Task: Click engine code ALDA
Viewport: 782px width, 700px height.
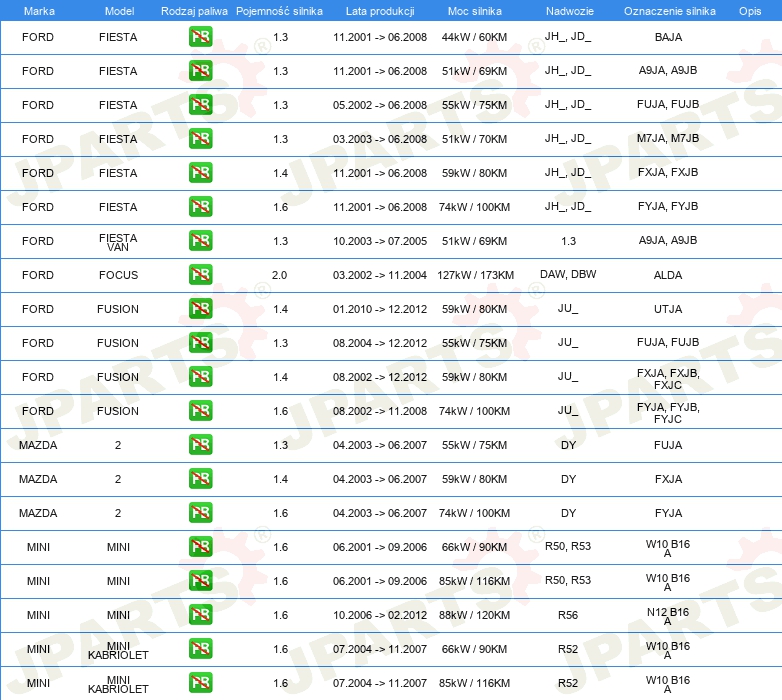Action: [x=668, y=275]
